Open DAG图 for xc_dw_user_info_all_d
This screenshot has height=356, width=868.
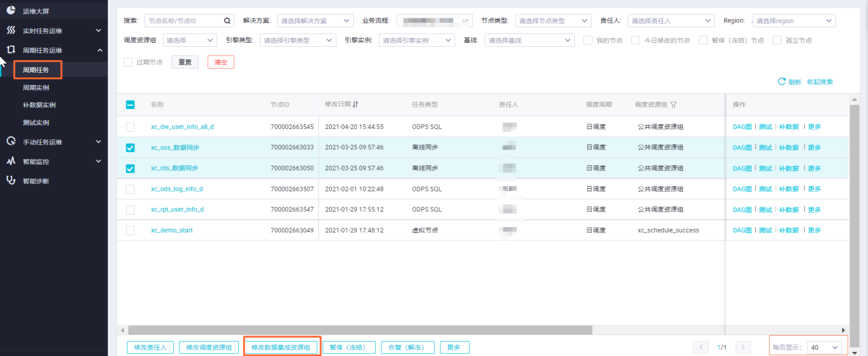point(742,127)
